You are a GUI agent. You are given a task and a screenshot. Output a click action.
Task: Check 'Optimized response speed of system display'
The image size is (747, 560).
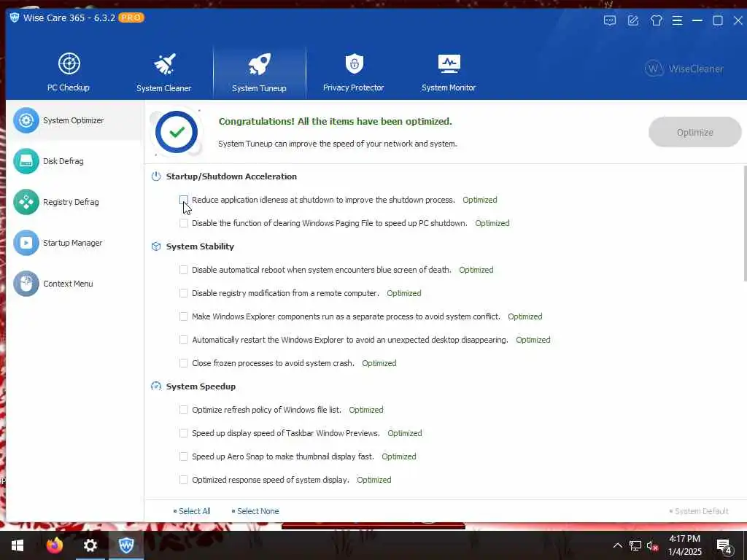(x=184, y=480)
